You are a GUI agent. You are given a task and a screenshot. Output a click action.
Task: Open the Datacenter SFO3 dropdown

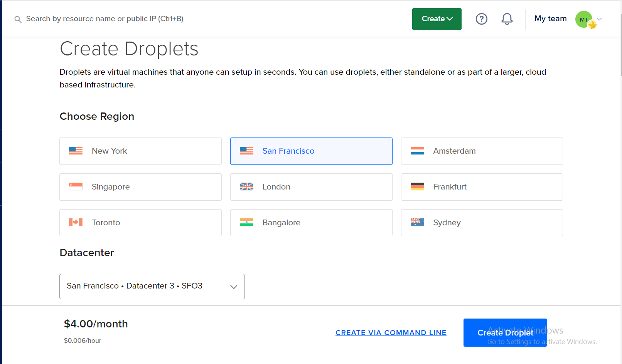click(x=152, y=286)
